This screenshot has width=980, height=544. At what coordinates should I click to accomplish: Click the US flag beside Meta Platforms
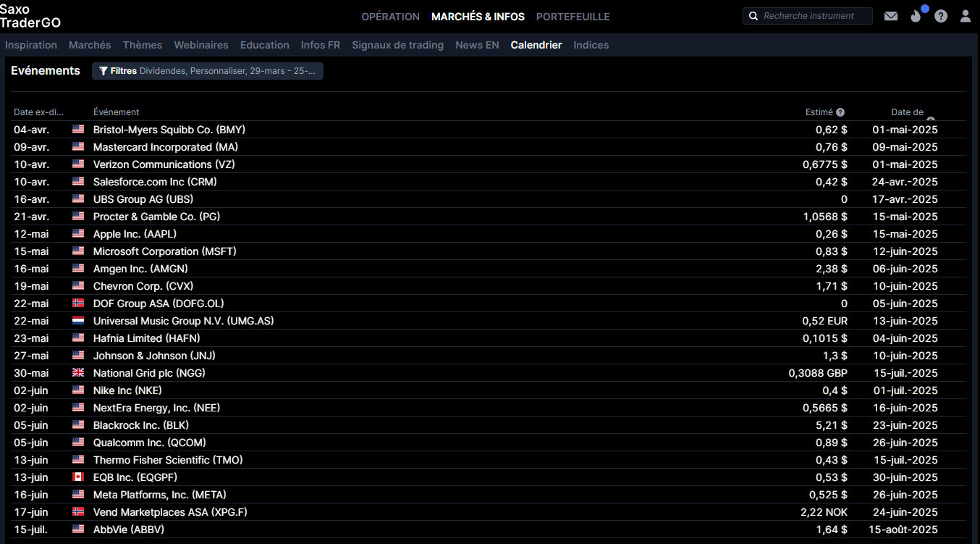78,495
